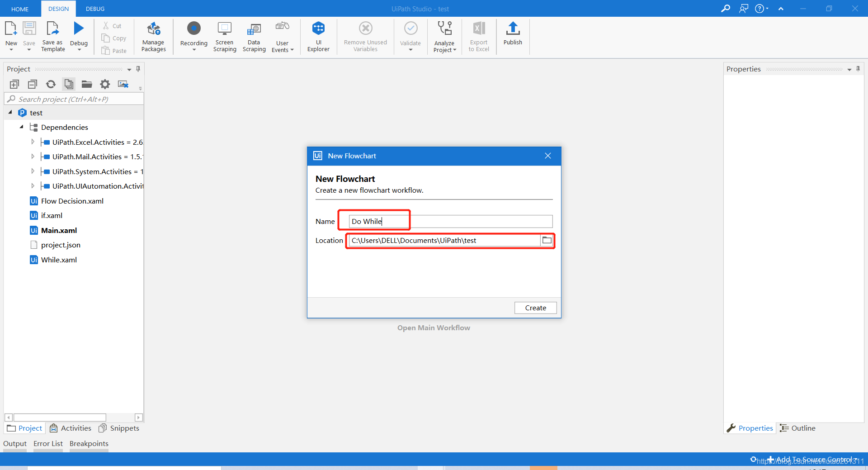Click the Location path field
Screen dimensions: 868x470
coord(445,240)
